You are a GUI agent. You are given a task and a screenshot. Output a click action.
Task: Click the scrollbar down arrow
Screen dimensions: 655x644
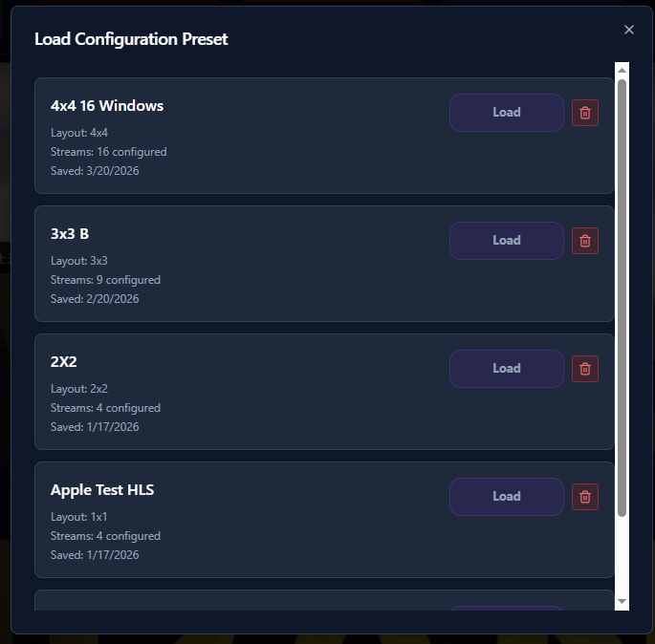click(622, 601)
